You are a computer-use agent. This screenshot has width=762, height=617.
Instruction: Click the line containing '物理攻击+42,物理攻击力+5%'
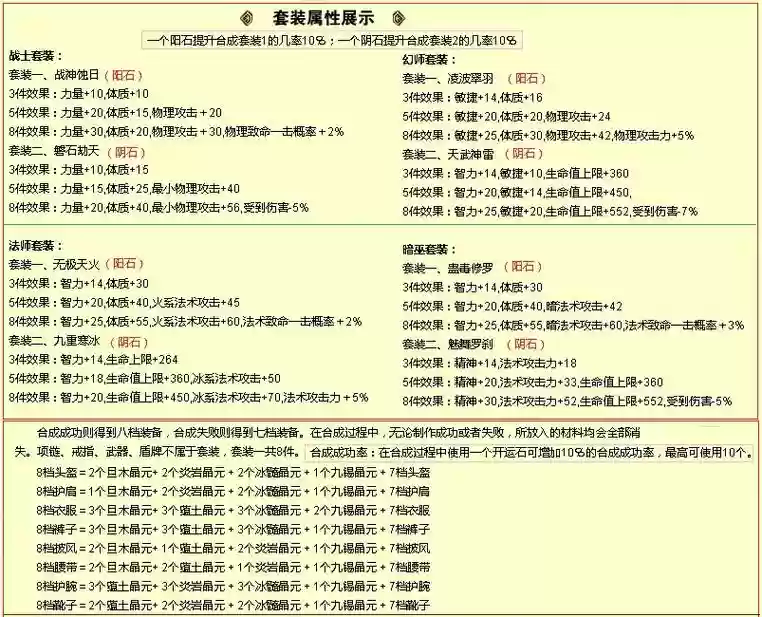pyautogui.click(x=548, y=135)
